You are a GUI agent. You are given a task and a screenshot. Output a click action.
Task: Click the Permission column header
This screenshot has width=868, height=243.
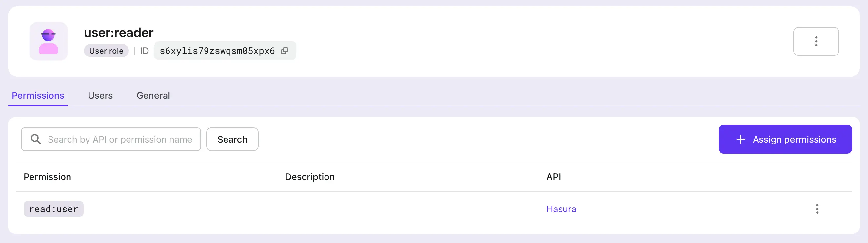coord(47,177)
